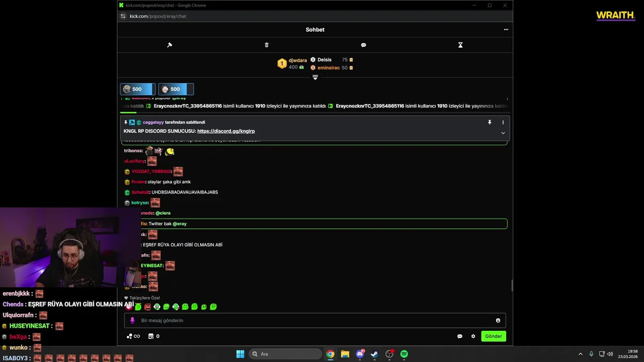Click kotryse username in chat
644x362 pixels.
pos(140,203)
